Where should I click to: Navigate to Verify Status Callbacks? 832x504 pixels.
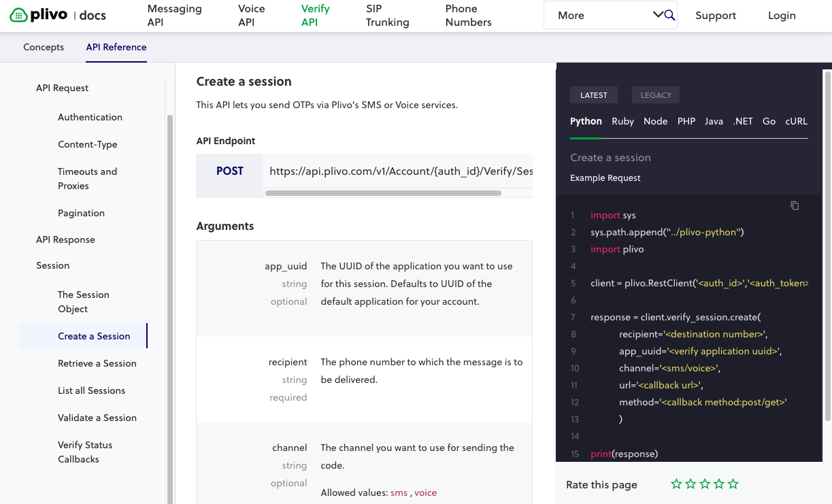85,452
